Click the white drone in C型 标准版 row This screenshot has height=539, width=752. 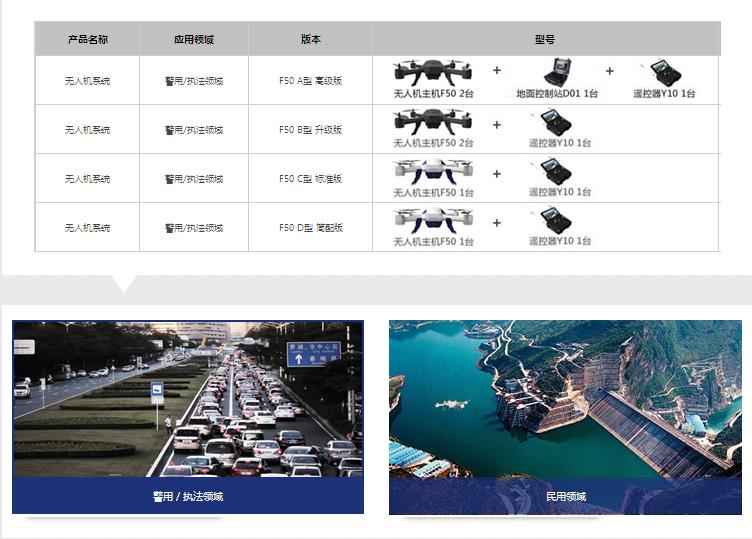coord(432,170)
